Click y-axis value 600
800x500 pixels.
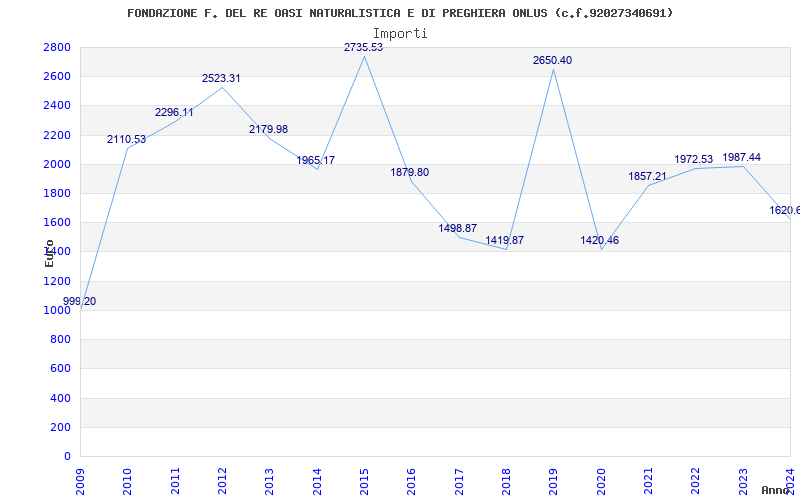[60, 368]
